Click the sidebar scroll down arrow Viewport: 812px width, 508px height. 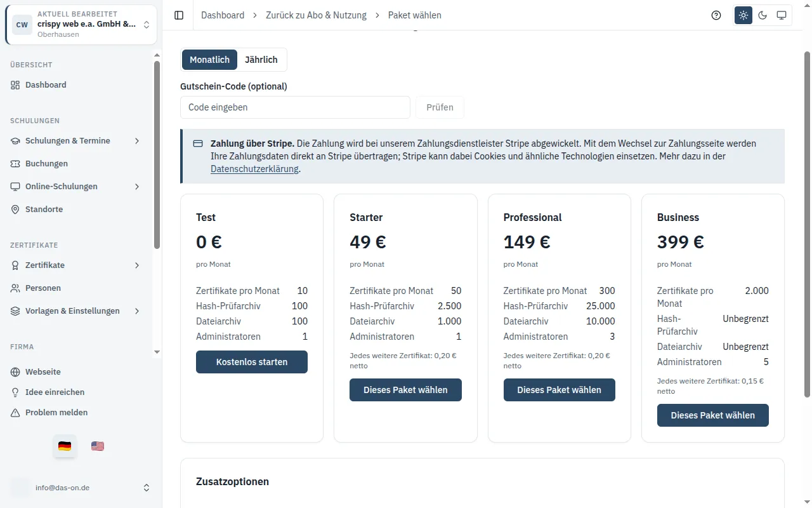[157, 352]
